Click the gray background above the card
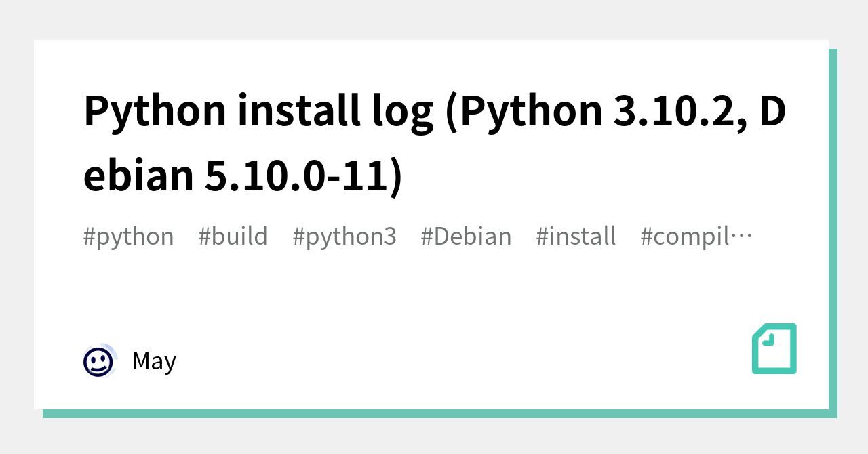This screenshot has width=868, height=454. click(434, 19)
